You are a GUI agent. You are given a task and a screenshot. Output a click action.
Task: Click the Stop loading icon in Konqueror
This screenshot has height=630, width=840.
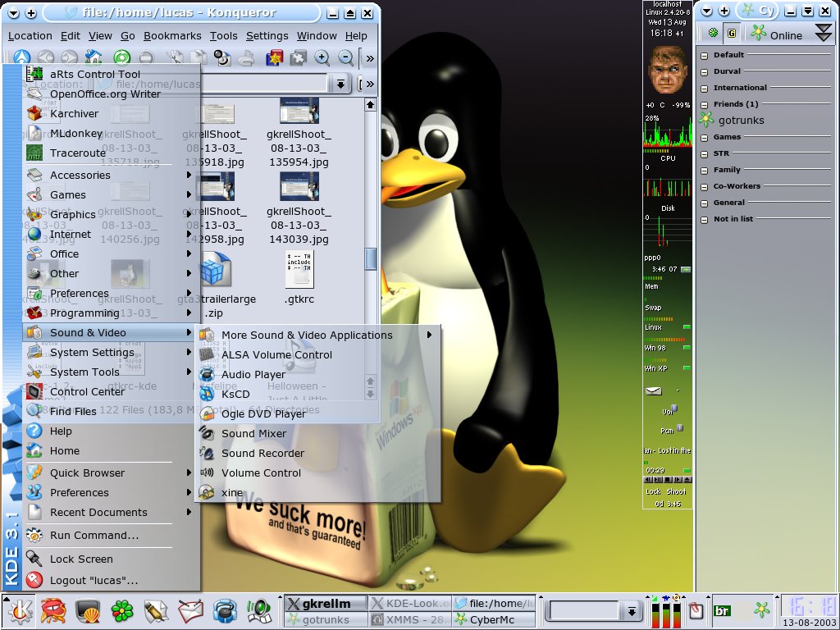146,57
